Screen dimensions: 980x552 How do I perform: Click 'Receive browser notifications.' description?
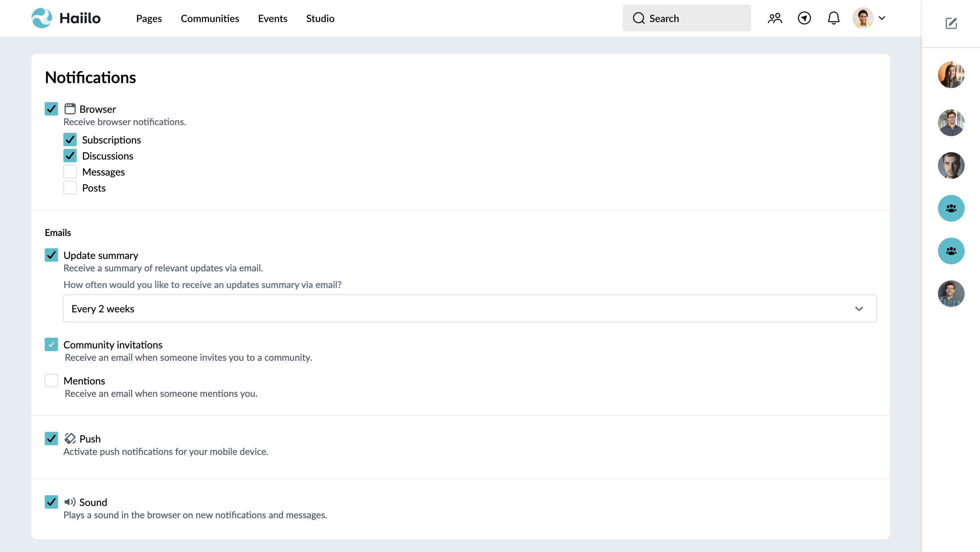[x=125, y=122]
